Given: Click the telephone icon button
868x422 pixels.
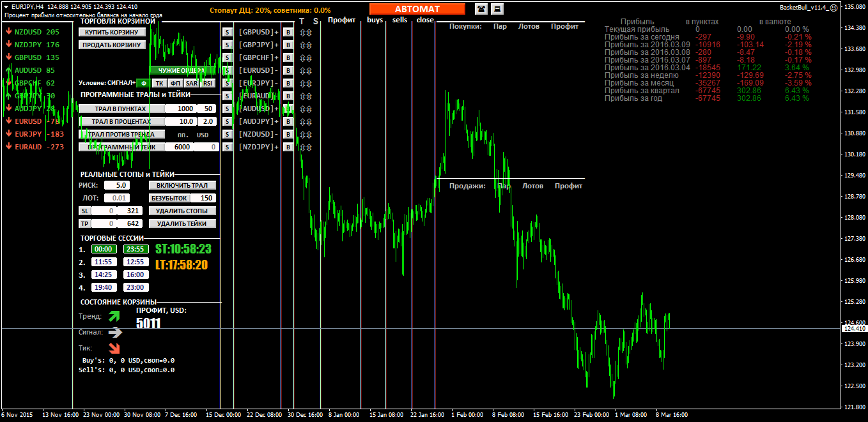Looking at the screenshot, I should click(481, 9).
